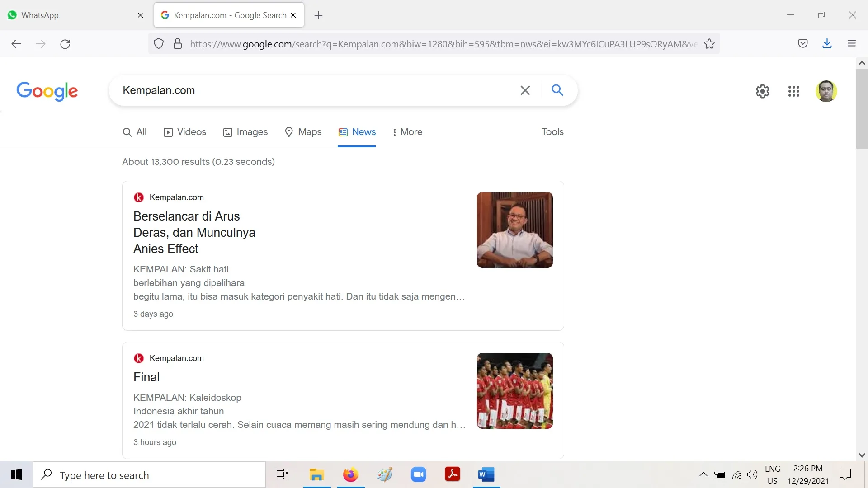Open Google search settings gear
The height and width of the screenshot is (488, 868).
click(762, 91)
